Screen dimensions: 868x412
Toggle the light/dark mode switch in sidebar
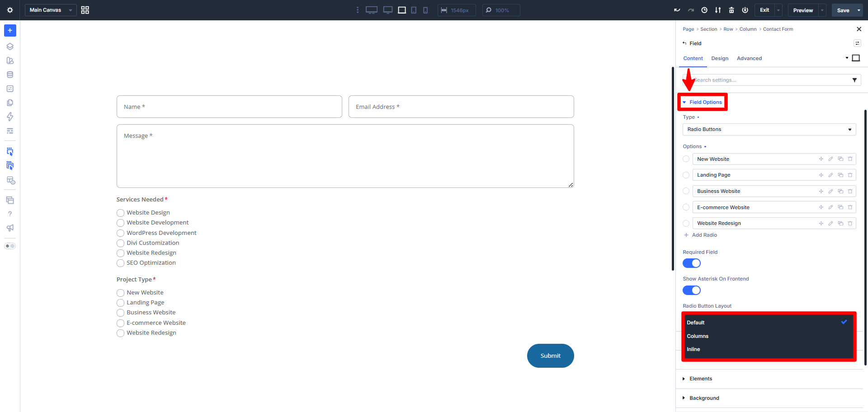[10, 246]
